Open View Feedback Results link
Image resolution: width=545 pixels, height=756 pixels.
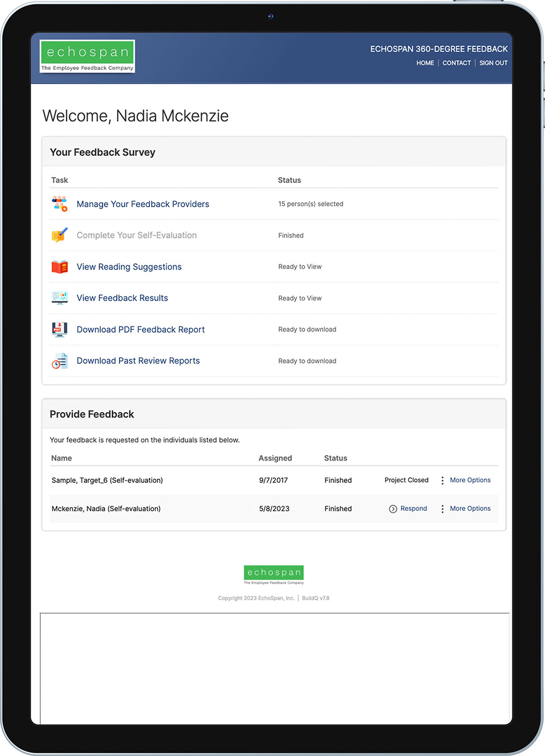pos(122,298)
